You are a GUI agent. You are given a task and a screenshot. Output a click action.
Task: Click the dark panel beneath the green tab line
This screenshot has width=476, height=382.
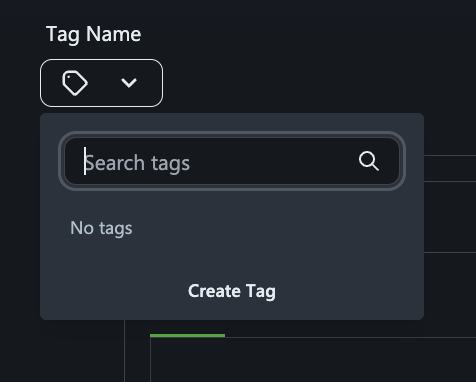coord(313,360)
